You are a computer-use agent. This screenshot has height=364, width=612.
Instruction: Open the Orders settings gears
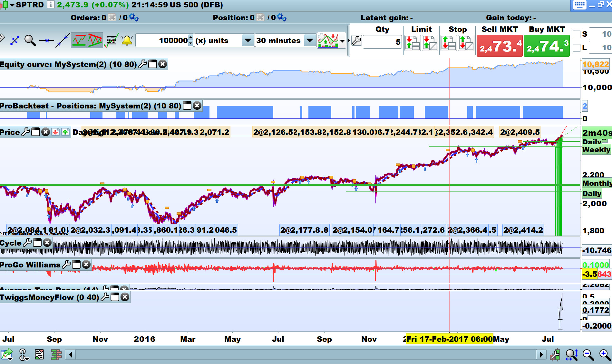133,17
